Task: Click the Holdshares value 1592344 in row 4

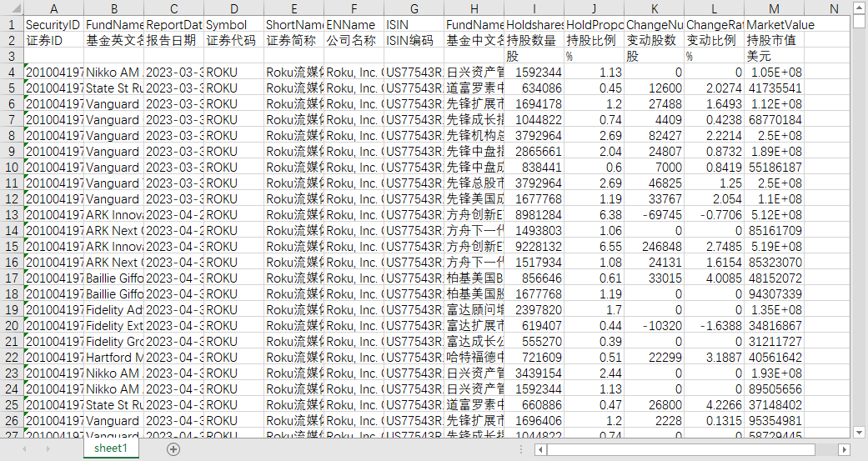Action: [x=534, y=72]
